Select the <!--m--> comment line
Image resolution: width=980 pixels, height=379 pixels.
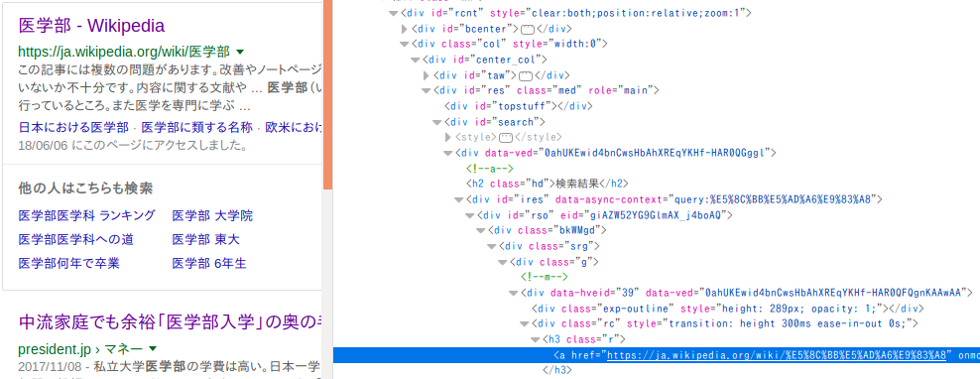545,277
